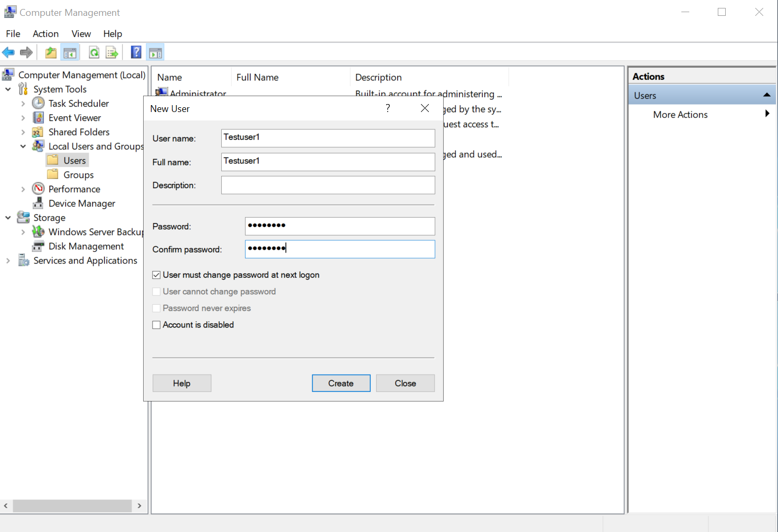
Task: Uncheck 'User must change password at next logon'
Action: click(x=156, y=275)
